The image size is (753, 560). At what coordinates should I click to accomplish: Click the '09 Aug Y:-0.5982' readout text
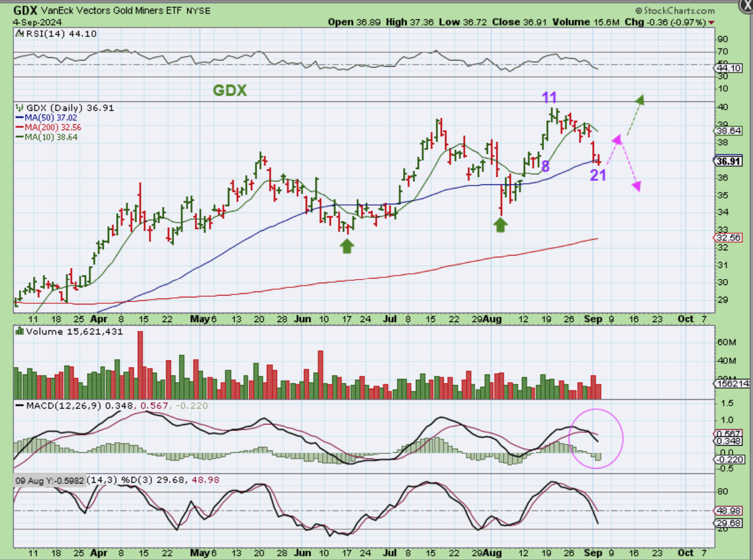50,480
